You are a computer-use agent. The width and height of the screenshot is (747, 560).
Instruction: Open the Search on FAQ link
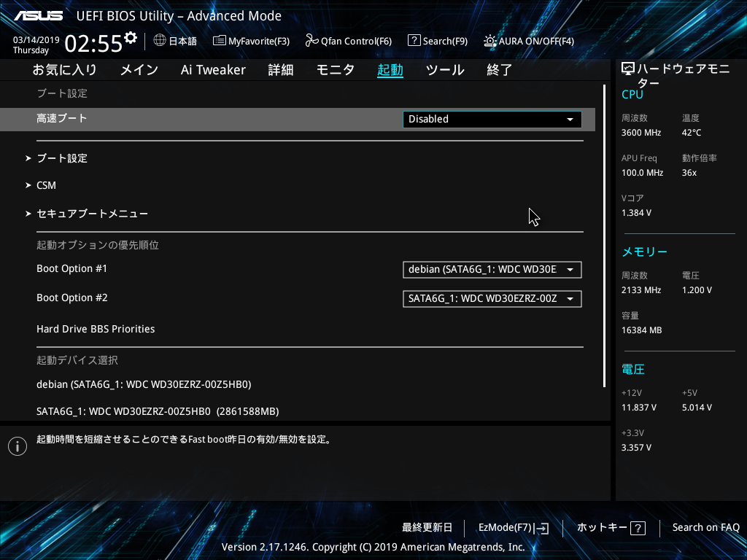pyautogui.click(x=705, y=528)
